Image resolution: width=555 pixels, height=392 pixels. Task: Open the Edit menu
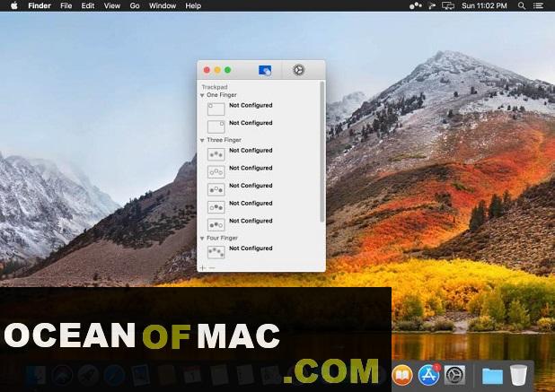click(x=88, y=5)
